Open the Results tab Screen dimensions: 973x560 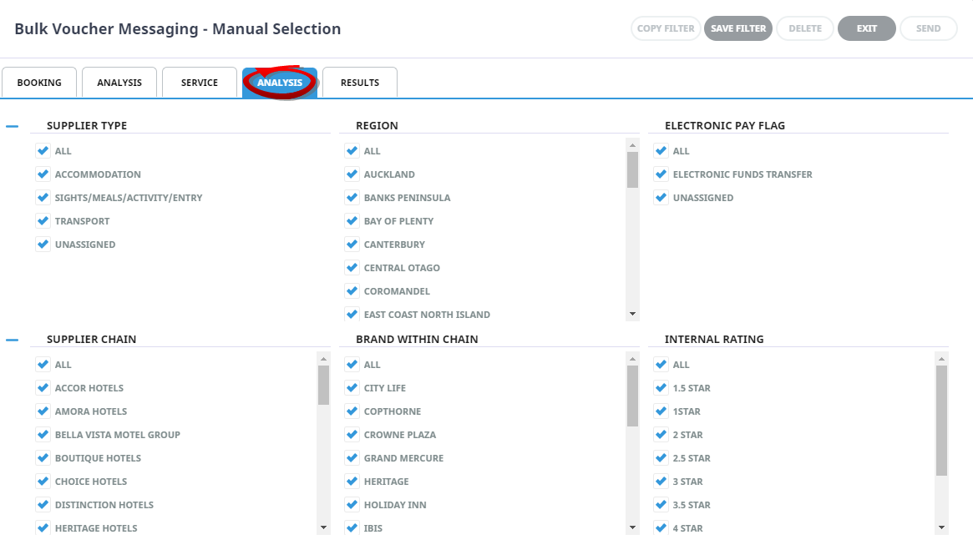pos(360,83)
